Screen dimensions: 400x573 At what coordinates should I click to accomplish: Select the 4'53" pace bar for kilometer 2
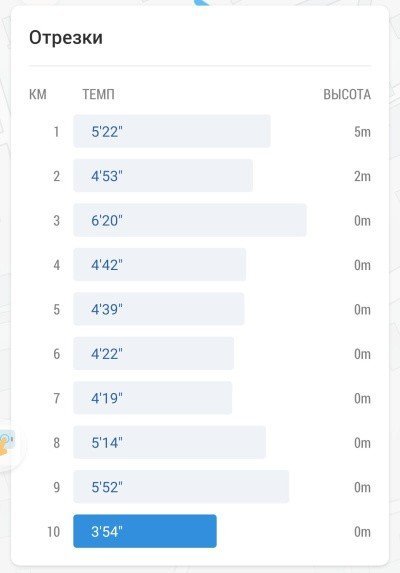163,175
